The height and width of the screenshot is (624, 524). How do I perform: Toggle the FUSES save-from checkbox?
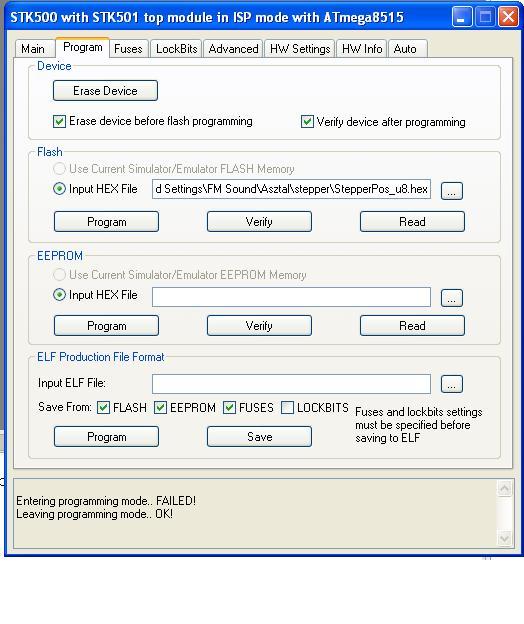229,408
